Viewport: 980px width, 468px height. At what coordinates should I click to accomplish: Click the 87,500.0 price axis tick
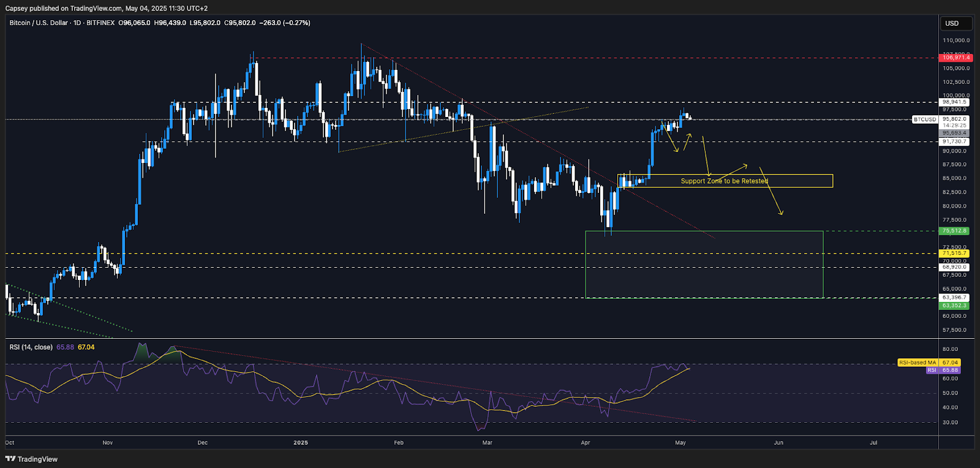(x=956, y=165)
